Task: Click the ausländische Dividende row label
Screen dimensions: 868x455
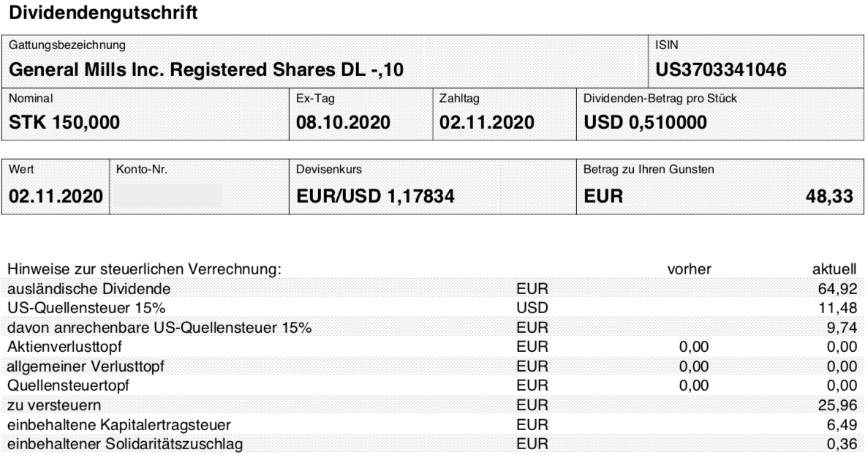Action: 88,289
